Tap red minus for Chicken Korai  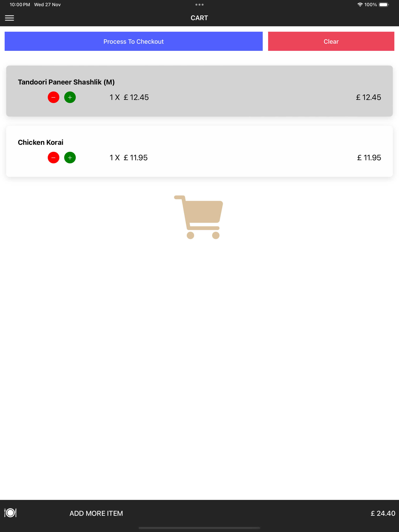53,158
